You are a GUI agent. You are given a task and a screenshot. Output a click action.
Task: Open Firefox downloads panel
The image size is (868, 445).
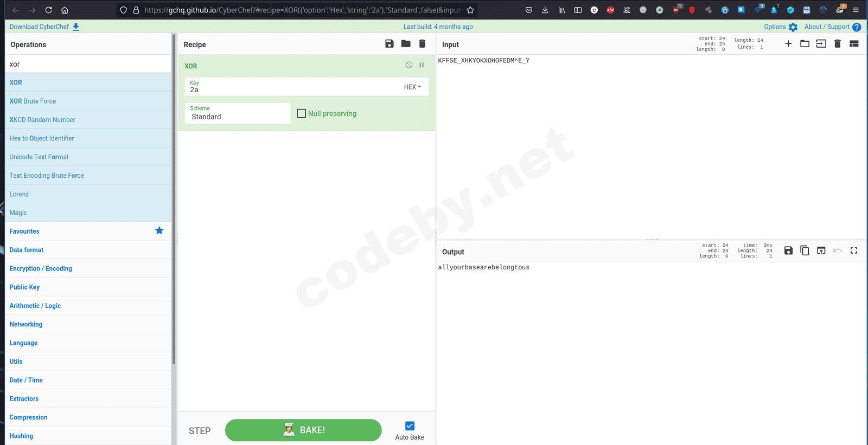545,10
